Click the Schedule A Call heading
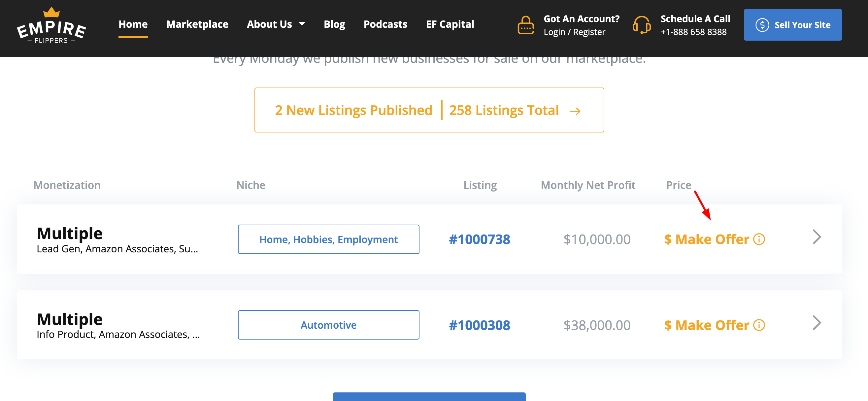Viewport: 868px width, 401px height. coord(695,19)
